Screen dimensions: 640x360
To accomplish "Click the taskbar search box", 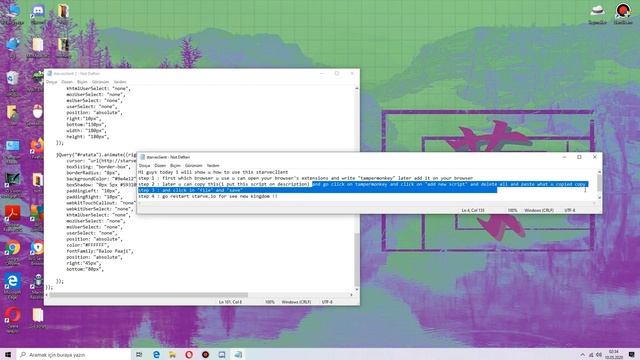I will pos(73,354).
